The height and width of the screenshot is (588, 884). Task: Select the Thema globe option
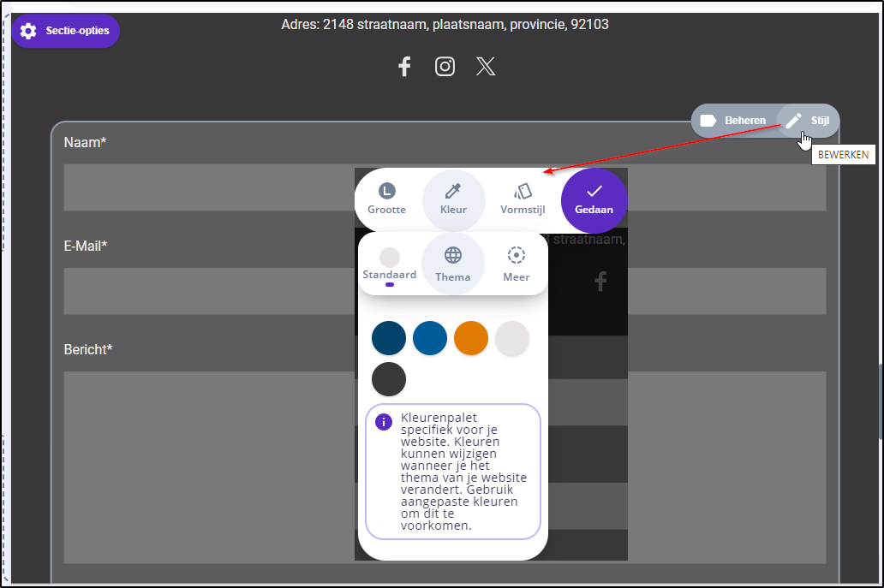(x=453, y=264)
